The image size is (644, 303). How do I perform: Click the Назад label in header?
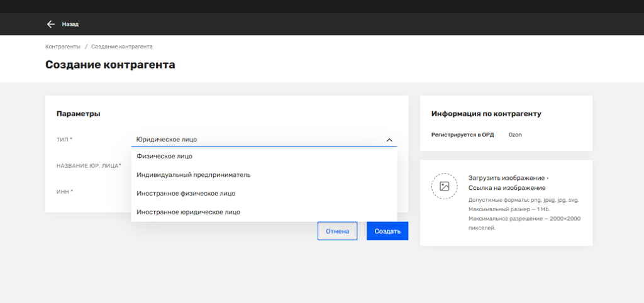[70, 25]
